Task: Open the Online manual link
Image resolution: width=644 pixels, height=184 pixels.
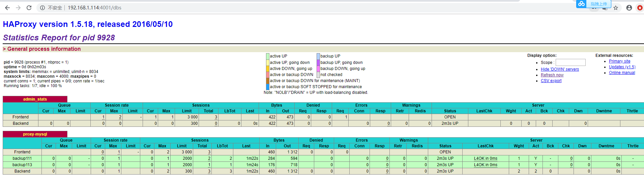Action: point(622,73)
